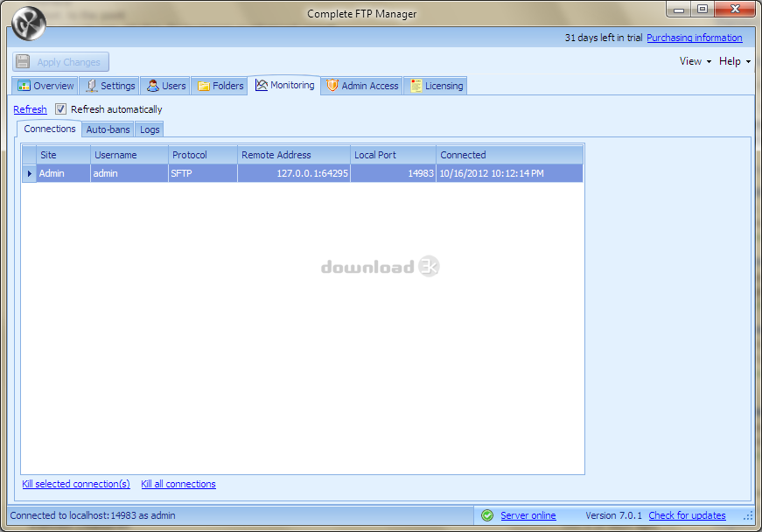Click the Licensing tab document icon

(416, 86)
